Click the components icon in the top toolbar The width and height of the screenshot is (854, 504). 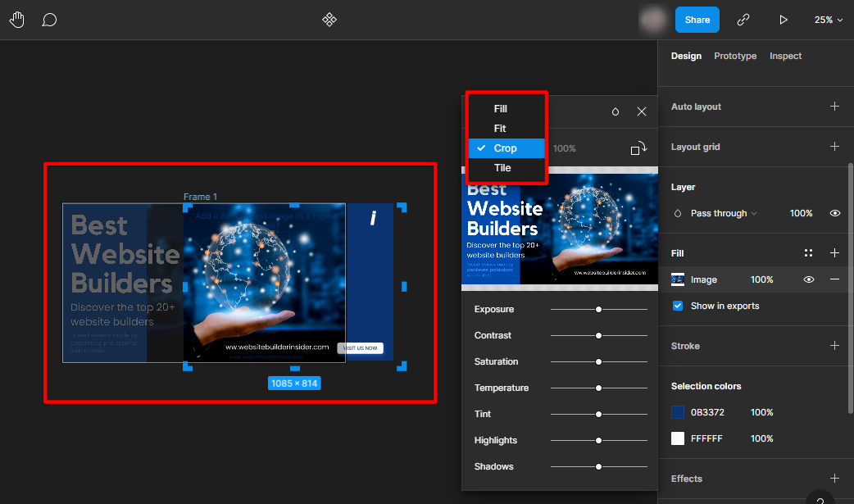pos(329,20)
